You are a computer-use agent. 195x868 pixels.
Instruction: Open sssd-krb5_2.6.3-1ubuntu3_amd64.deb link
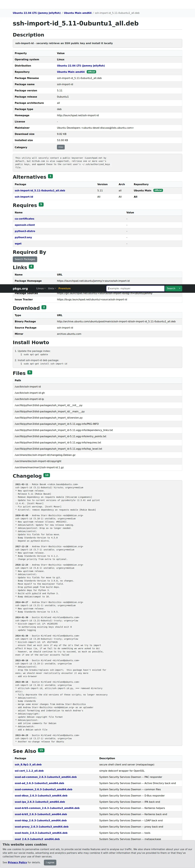click(x=41, y=814)
